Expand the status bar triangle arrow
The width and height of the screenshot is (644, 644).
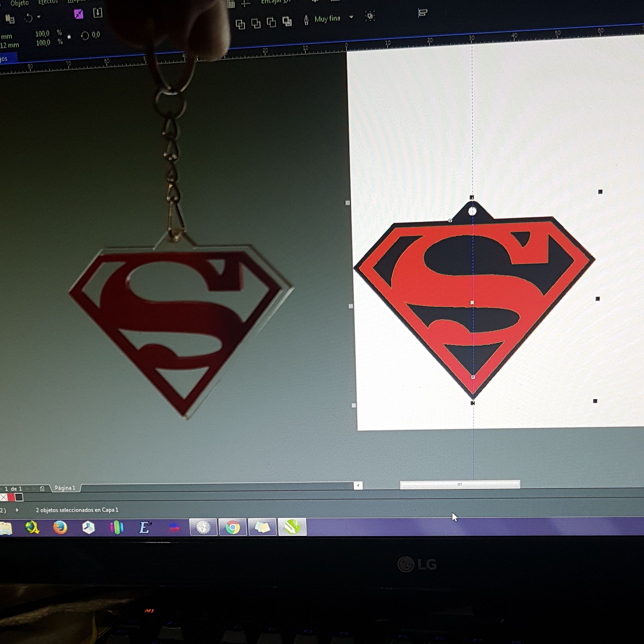[x=17, y=510]
